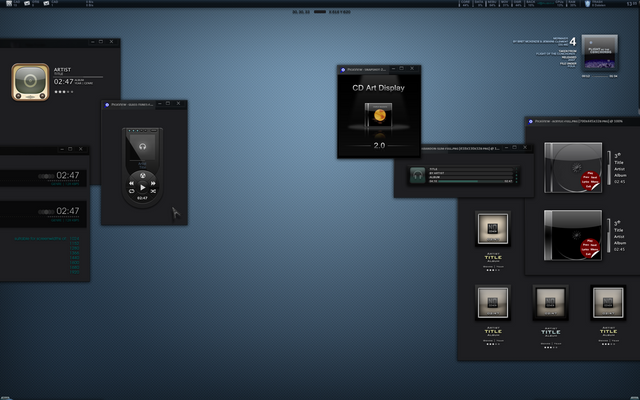Click the ARTIST label beside the radio icon
Screen dimensions: 640x400
click(x=62, y=70)
